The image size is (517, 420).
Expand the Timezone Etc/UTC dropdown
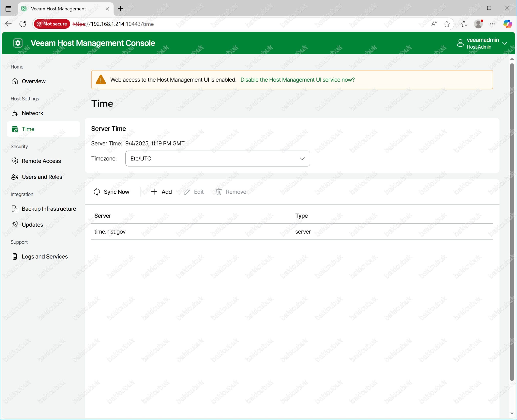click(218, 158)
